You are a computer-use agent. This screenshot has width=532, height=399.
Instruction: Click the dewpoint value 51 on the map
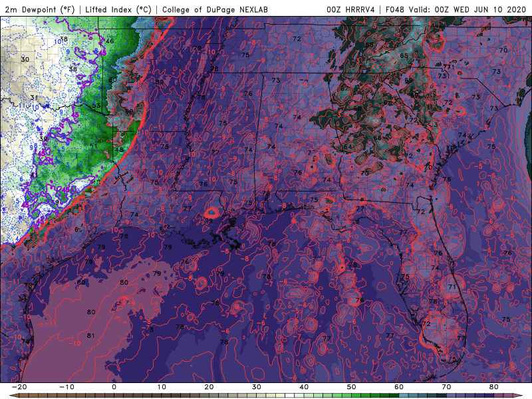pos(93,146)
